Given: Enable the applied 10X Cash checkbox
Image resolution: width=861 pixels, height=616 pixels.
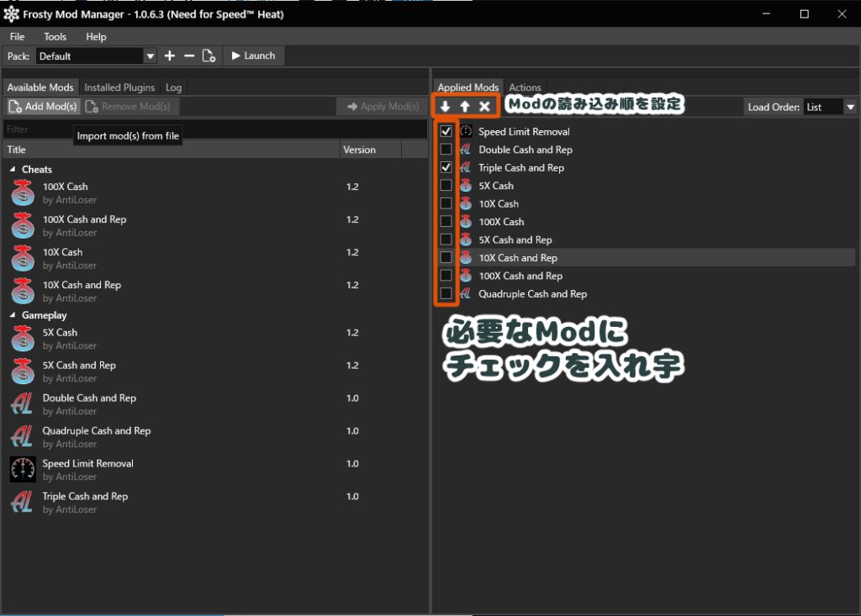Looking at the screenshot, I should point(446,203).
